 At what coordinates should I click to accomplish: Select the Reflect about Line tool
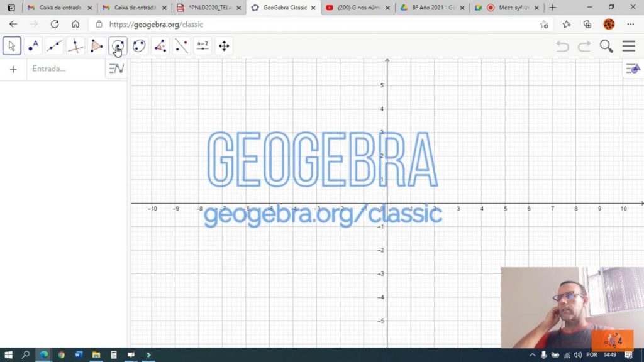click(182, 46)
